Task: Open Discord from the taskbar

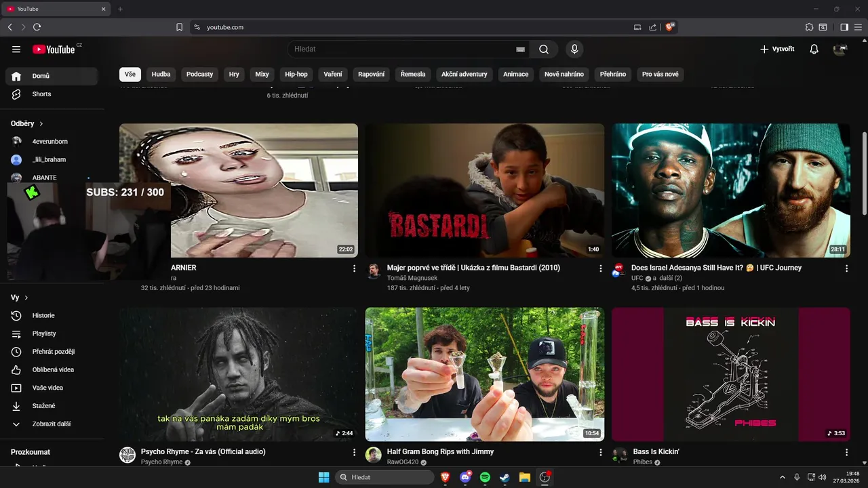Action: coord(465,477)
